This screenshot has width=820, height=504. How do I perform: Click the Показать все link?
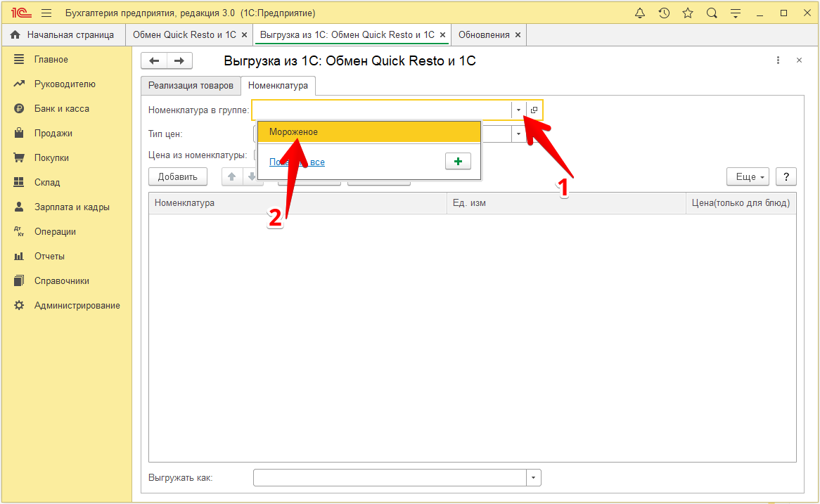[x=297, y=162]
